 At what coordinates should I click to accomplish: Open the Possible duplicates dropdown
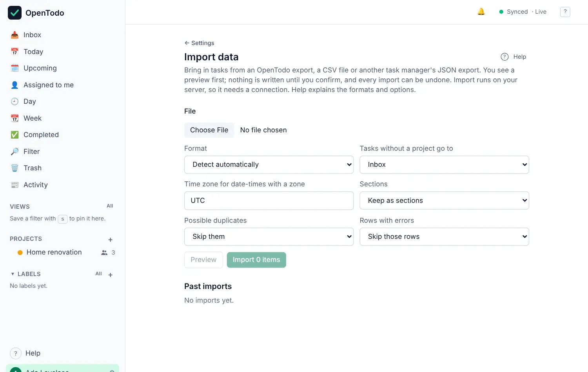(x=269, y=237)
